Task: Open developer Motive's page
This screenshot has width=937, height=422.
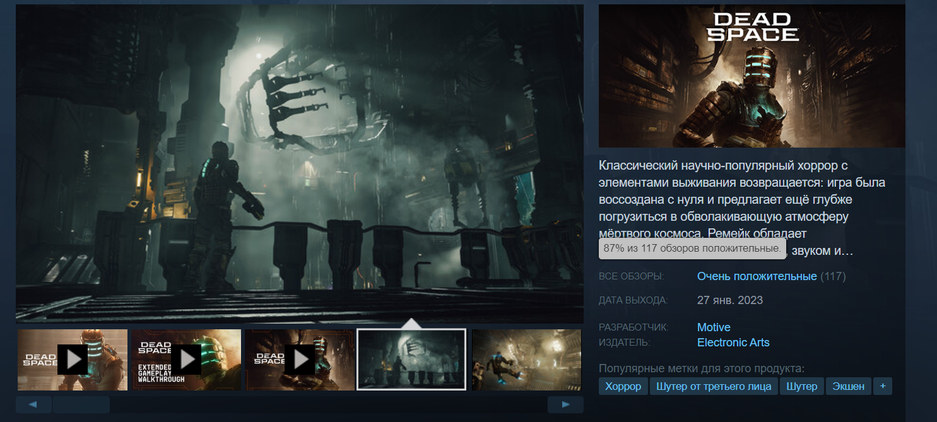Action: coord(714,328)
